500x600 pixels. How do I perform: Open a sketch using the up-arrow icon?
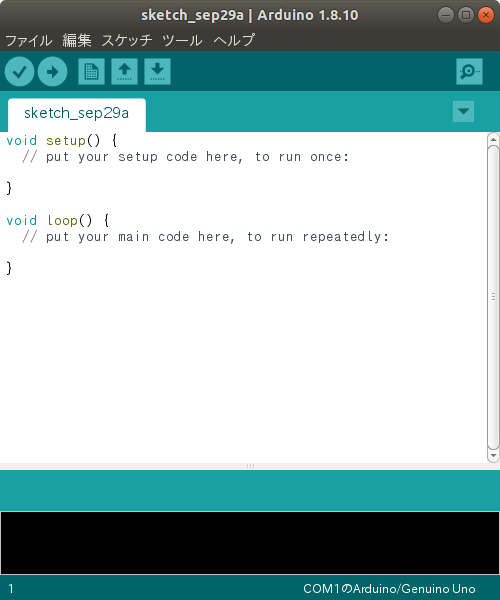(124, 72)
